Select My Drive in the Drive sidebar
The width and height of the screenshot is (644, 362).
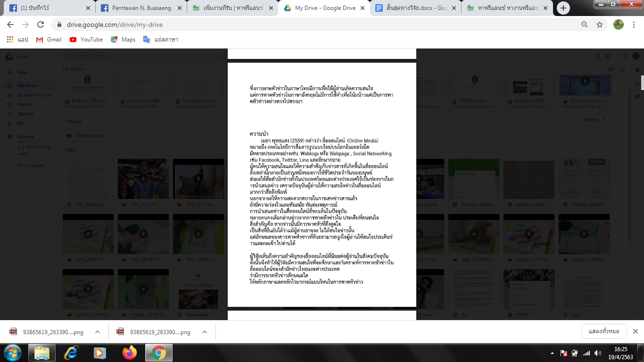coord(27,86)
